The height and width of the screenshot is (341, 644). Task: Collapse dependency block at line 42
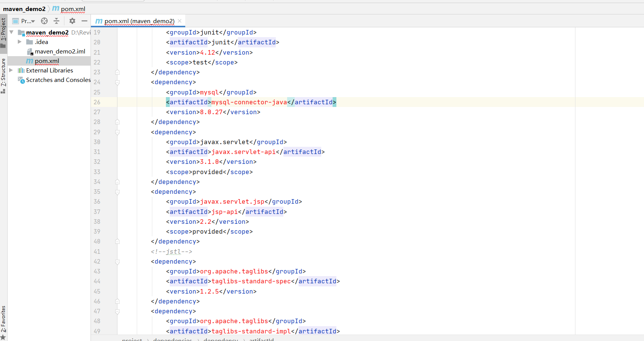pyautogui.click(x=117, y=262)
